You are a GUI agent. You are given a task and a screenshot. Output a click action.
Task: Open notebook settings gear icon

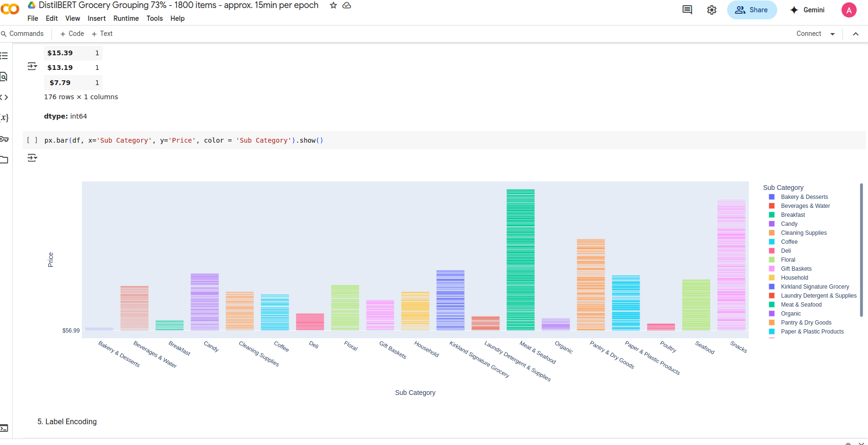pyautogui.click(x=712, y=10)
